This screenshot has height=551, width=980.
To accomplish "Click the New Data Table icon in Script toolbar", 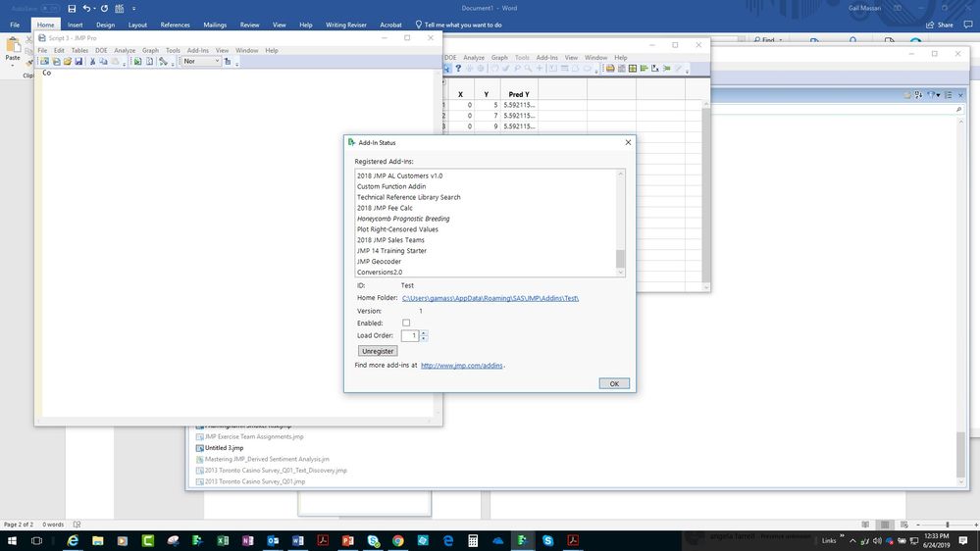I will (x=44, y=61).
